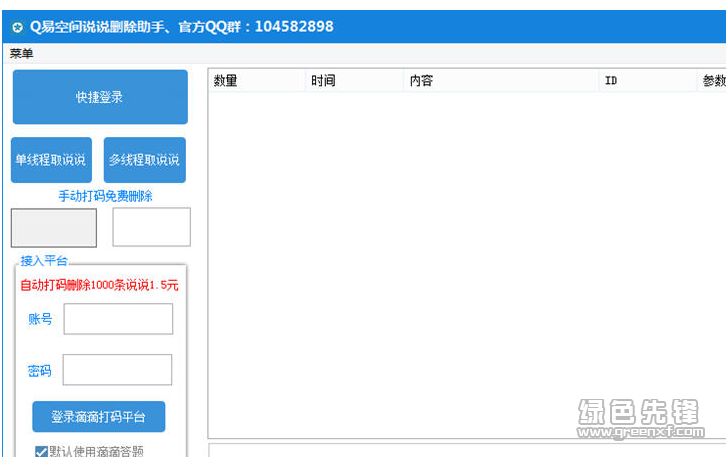
Task: Click the empty list area below the headers
Action: [x=465, y=260]
